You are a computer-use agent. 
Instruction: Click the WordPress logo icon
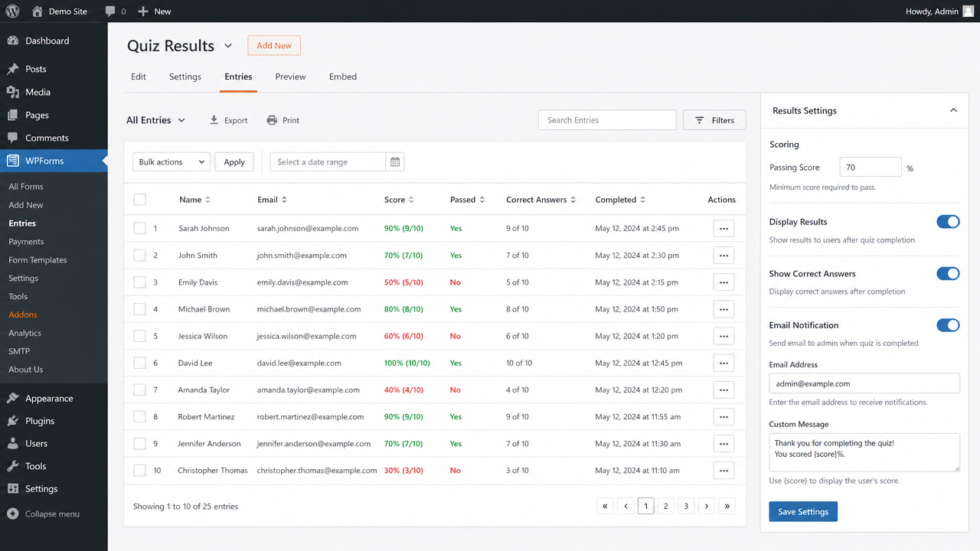[12, 11]
